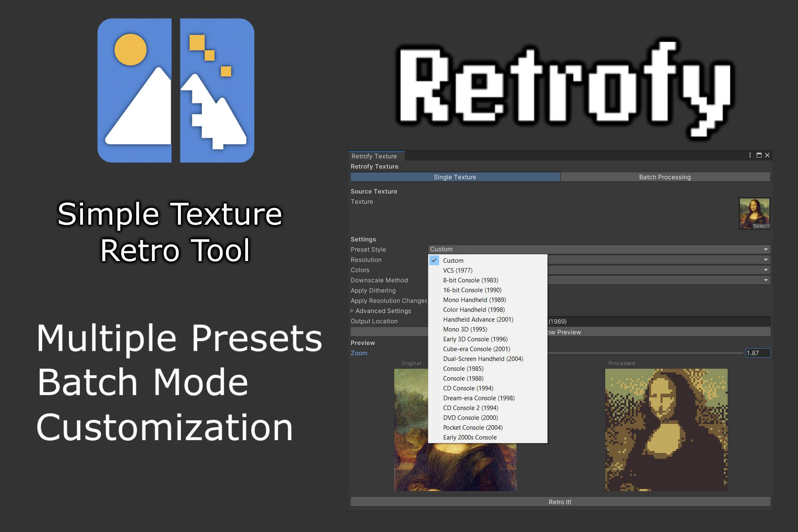Choose the 8-bit Console (1983) preset

(x=471, y=280)
